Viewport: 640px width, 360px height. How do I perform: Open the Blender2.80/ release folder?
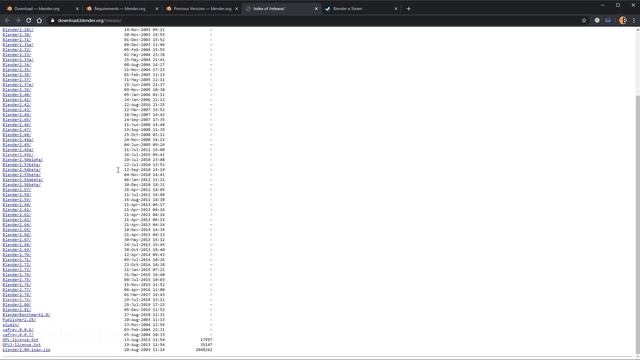pos(17,305)
